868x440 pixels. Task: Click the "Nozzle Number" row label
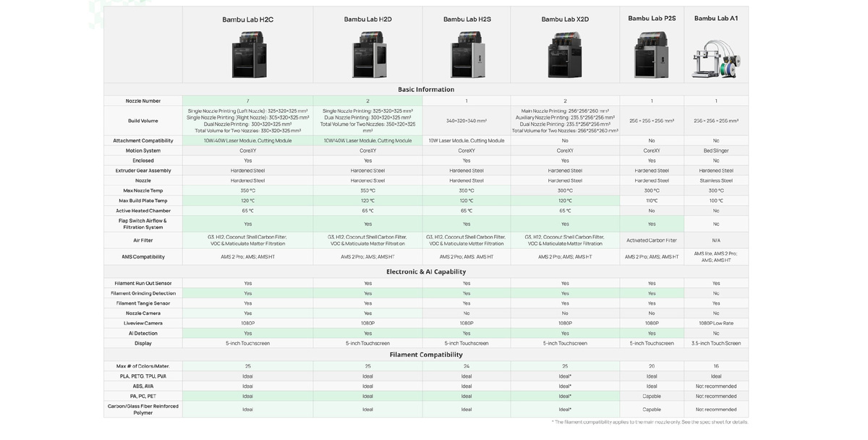(x=143, y=101)
